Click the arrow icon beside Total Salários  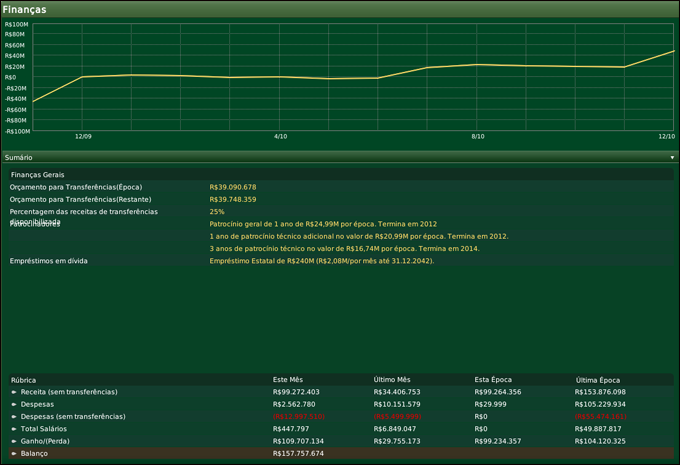(x=14, y=428)
